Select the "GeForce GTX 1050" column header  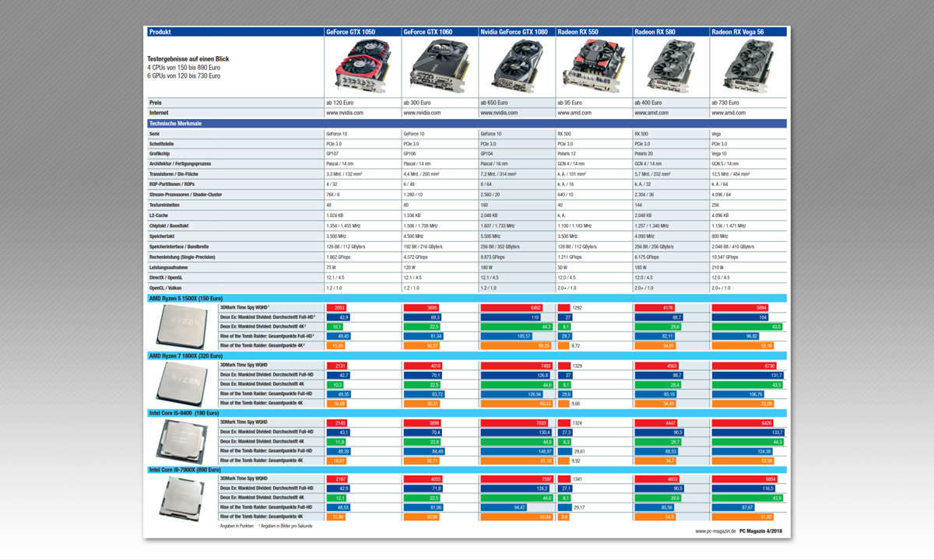363,32
